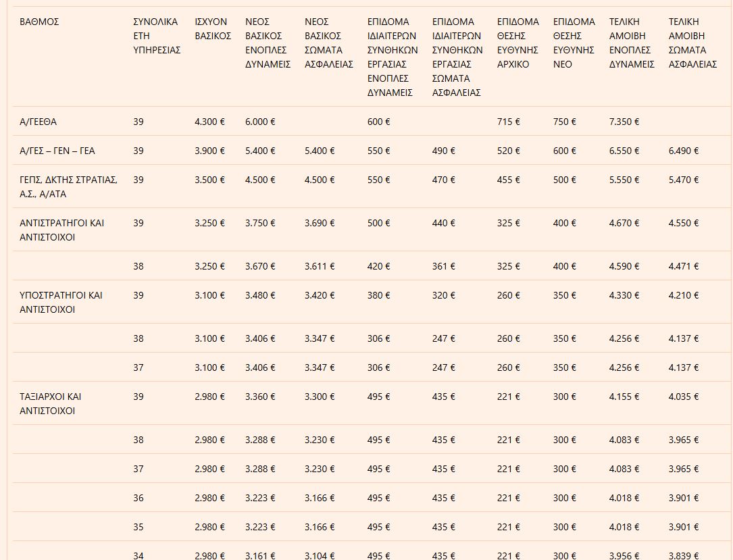Viewport: 733px width, 560px height.
Task: Select the 4.035 € security forces pay cell
Action: (x=683, y=397)
